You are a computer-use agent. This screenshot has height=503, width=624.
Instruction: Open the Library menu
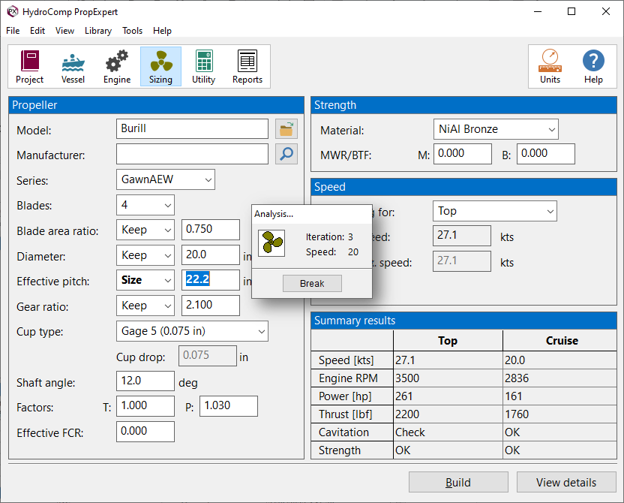click(98, 31)
